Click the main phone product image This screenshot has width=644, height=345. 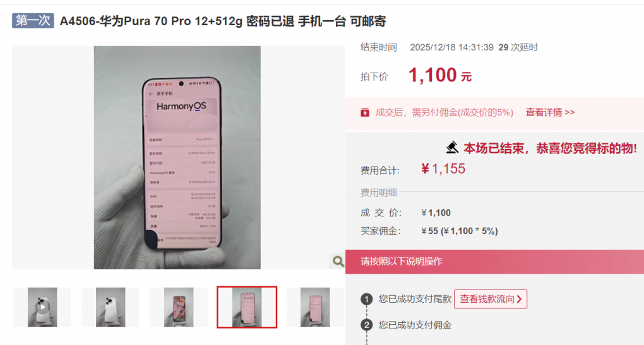(x=177, y=158)
